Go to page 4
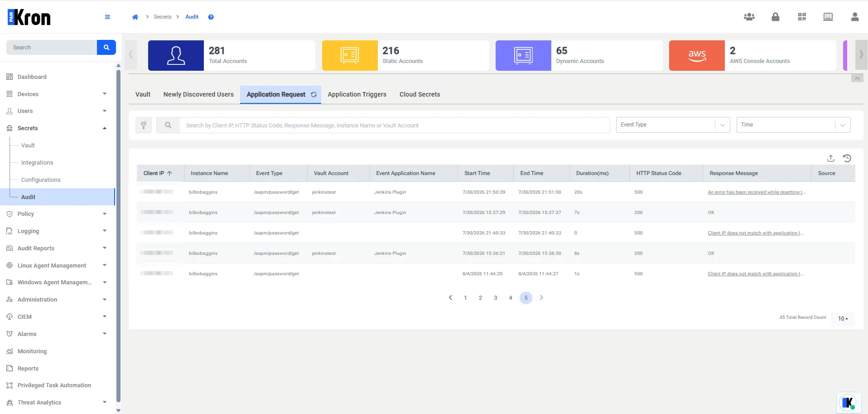This screenshot has height=414, width=868. (511, 298)
